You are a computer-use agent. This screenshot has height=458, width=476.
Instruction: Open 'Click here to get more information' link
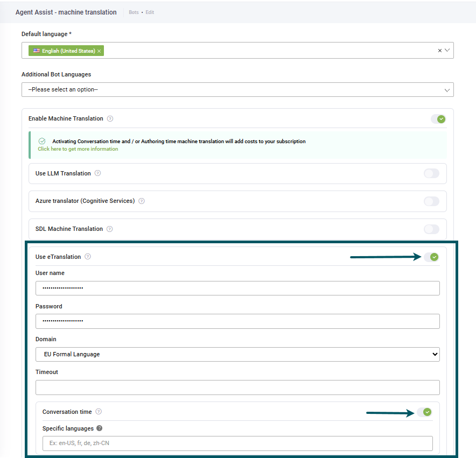[x=78, y=149]
